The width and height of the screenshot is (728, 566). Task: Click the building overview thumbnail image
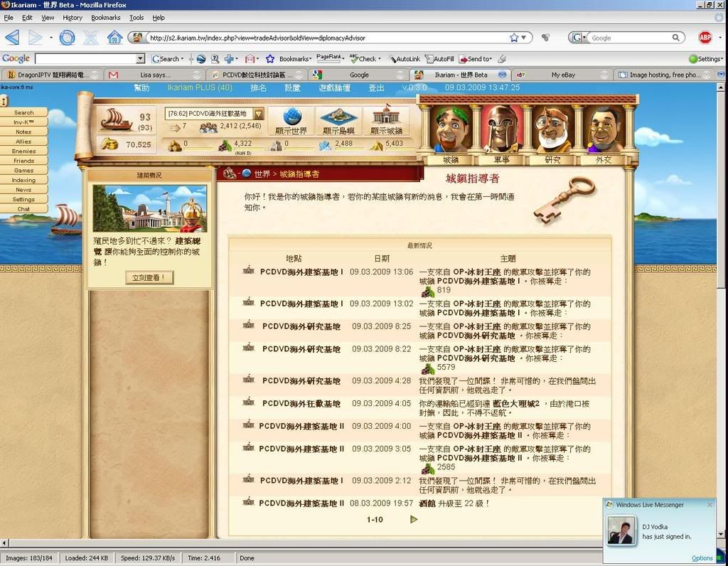click(x=150, y=208)
